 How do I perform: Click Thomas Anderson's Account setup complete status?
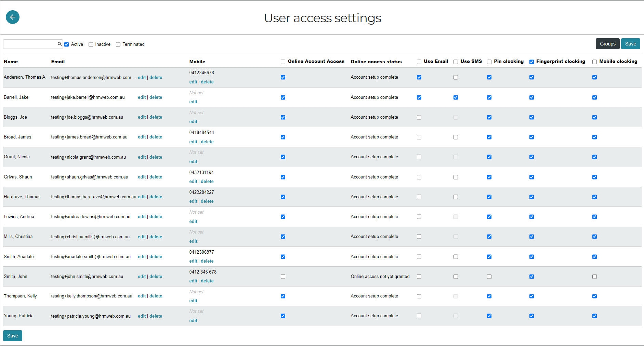(x=374, y=77)
